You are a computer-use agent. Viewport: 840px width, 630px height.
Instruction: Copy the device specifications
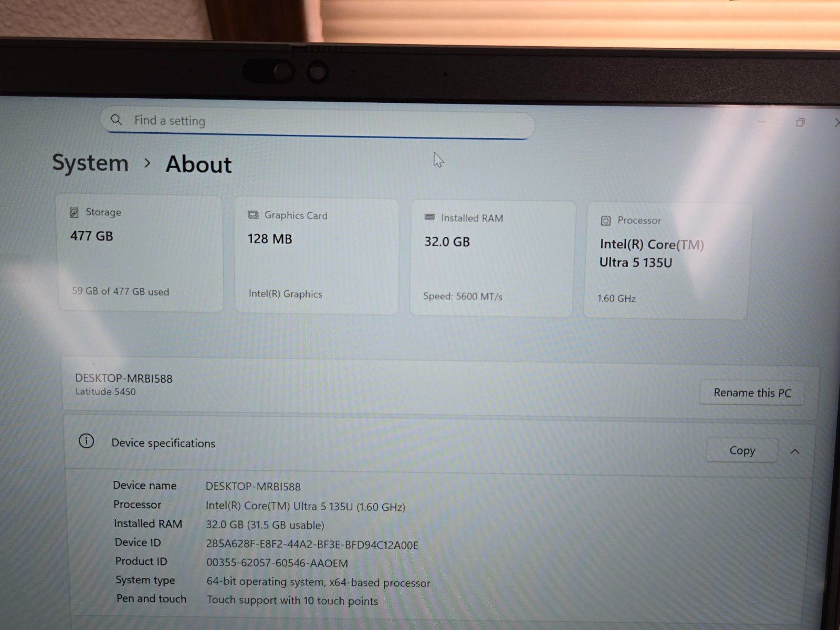point(742,450)
